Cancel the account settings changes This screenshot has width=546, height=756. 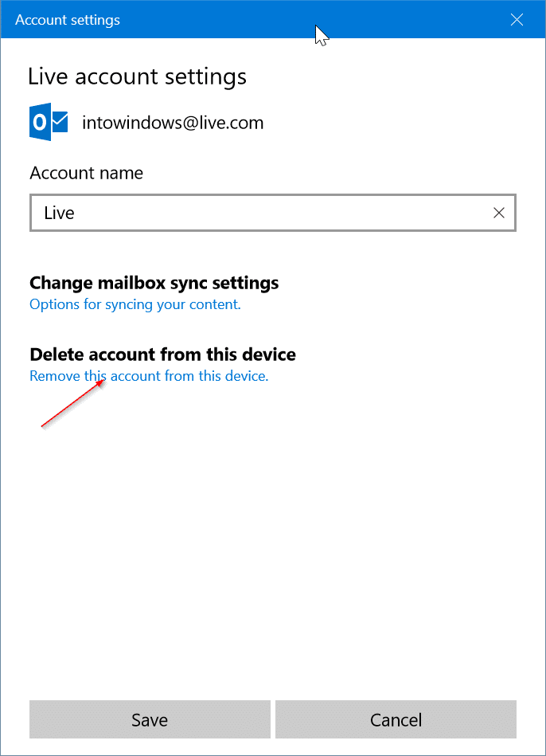(x=396, y=720)
